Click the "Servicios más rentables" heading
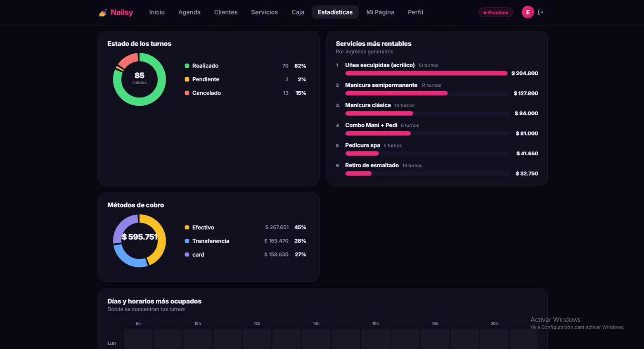The image size is (644, 349). (x=374, y=44)
